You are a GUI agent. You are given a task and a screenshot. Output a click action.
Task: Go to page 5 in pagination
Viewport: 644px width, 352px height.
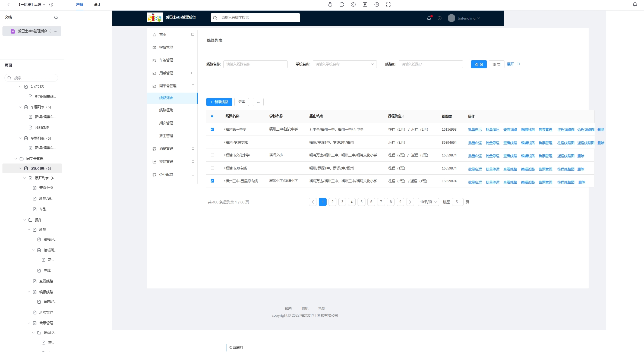point(361,202)
